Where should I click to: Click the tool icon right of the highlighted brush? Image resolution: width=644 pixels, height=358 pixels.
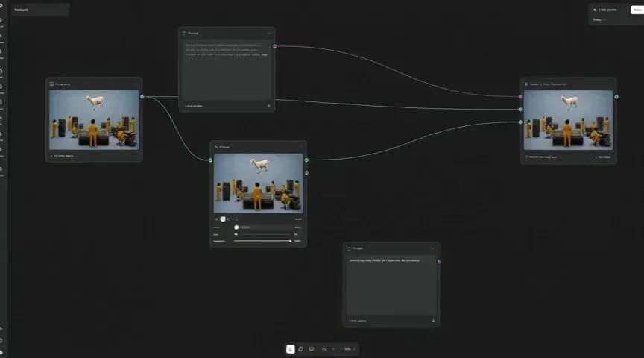228,219
